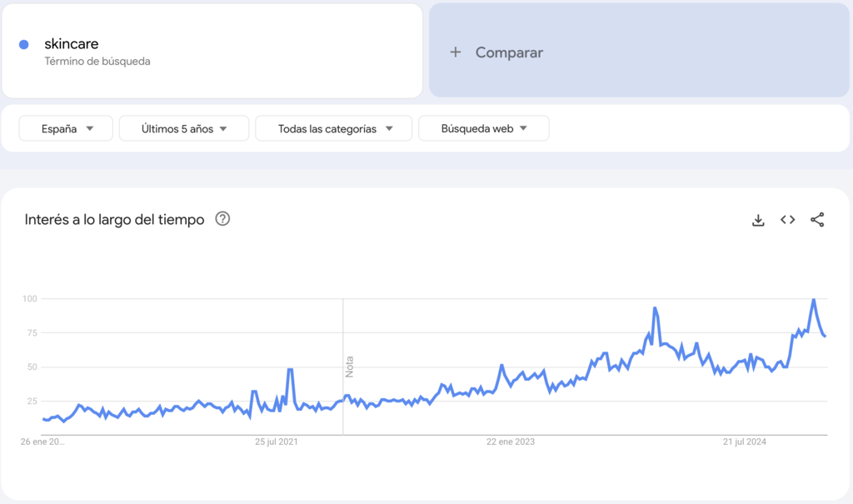Open the España region dropdown
The width and height of the screenshot is (853, 504).
tap(65, 127)
